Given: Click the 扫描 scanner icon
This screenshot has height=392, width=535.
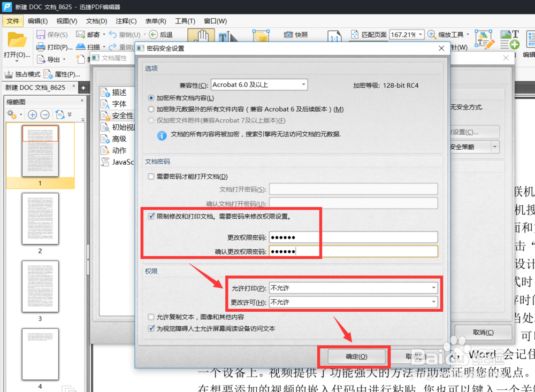Looking at the screenshot, I should [81, 47].
